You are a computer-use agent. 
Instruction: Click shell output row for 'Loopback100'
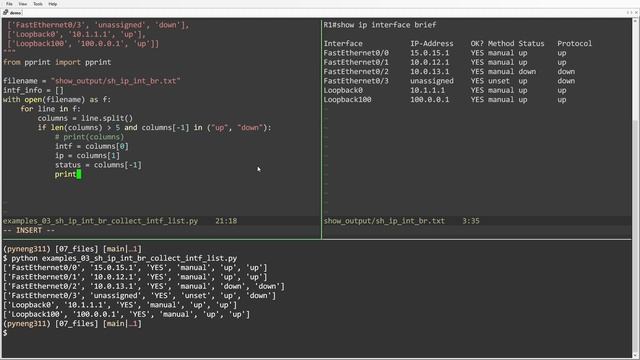127,314
